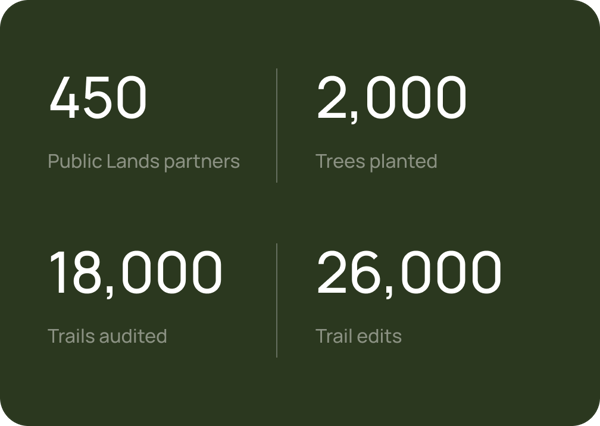Click the Trails audited label
The height and width of the screenshot is (426, 600).
pos(108,336)
